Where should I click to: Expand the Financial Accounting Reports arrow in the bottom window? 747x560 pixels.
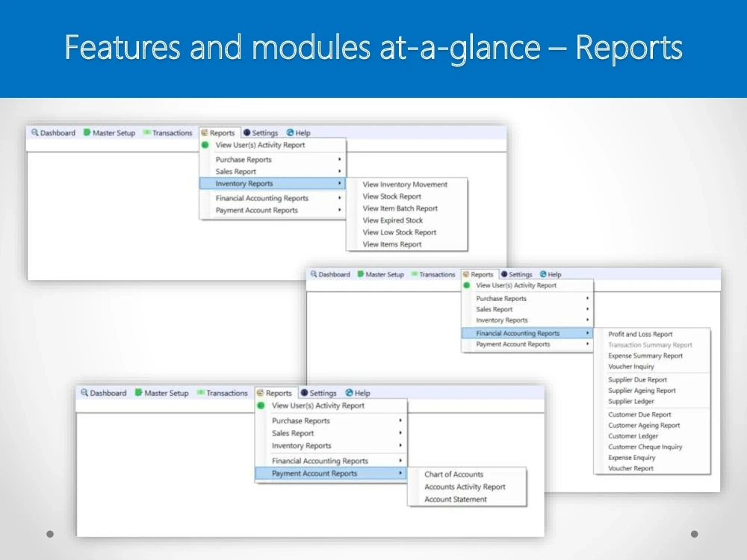point(400,461)
